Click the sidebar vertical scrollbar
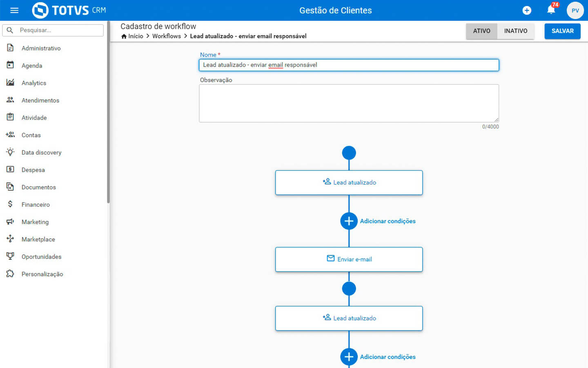The width and height of the screenshot is (588, 368). click(108, 123)
